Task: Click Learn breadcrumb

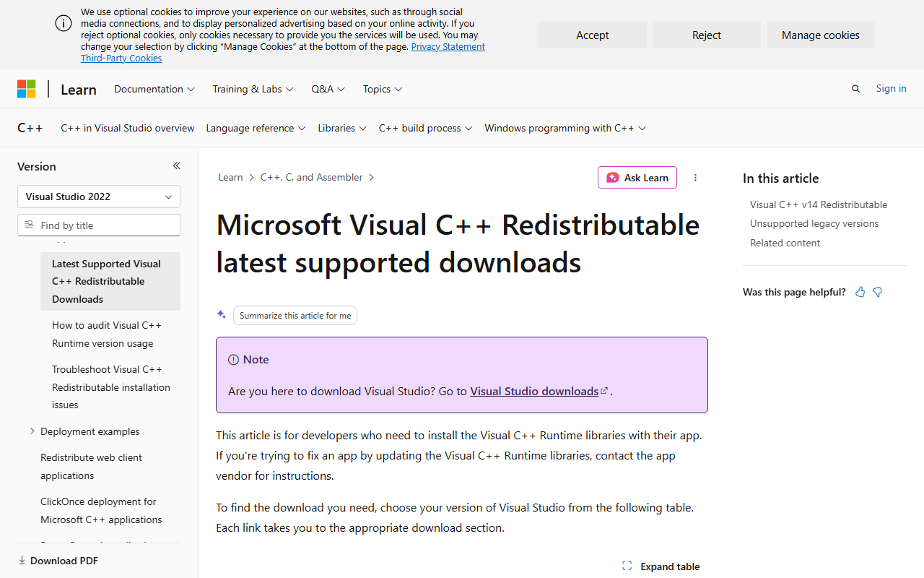Action: (x=230, y=177)
